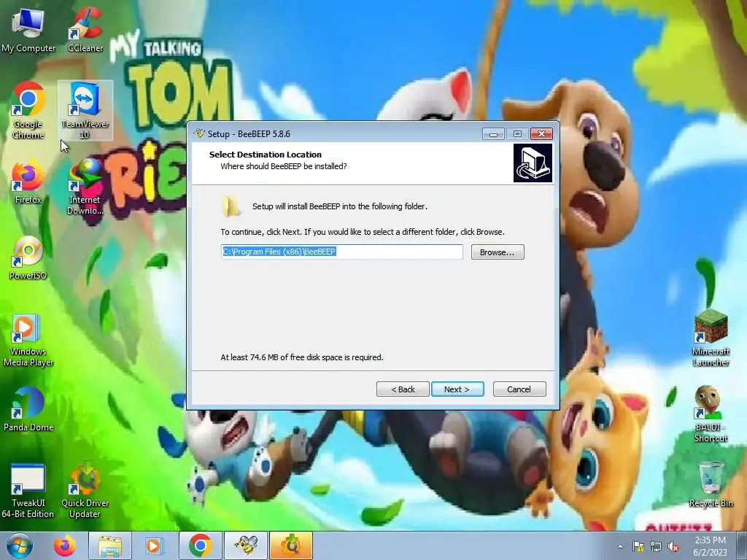
Task: Cancel the BeeBEEP setup
Action: coord(519,389)
